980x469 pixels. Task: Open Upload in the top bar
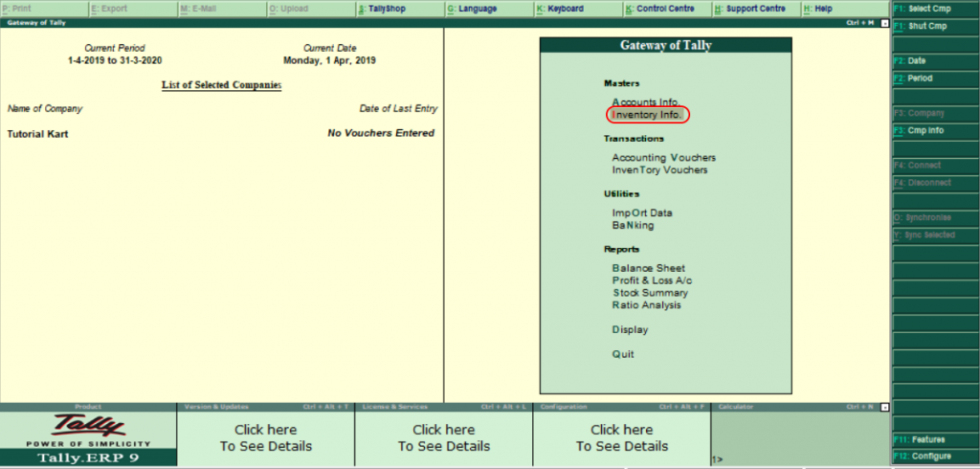tap(311, 9)
